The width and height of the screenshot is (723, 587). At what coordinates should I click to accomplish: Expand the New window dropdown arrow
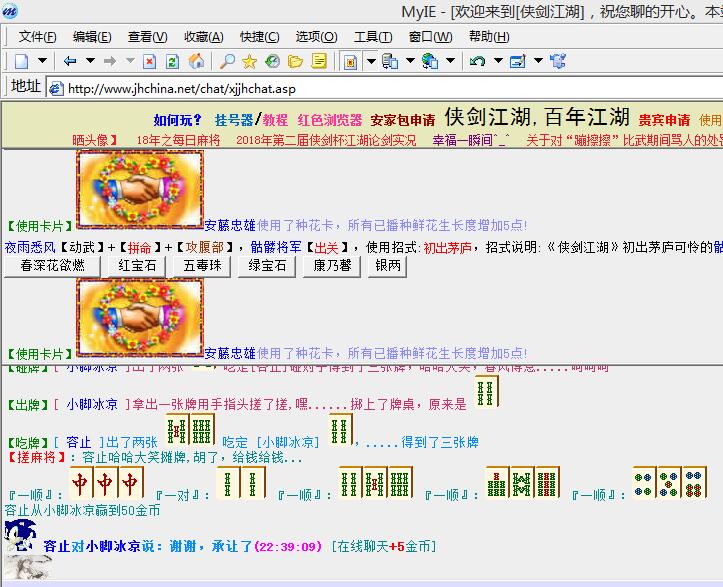(x=42, y=60)
